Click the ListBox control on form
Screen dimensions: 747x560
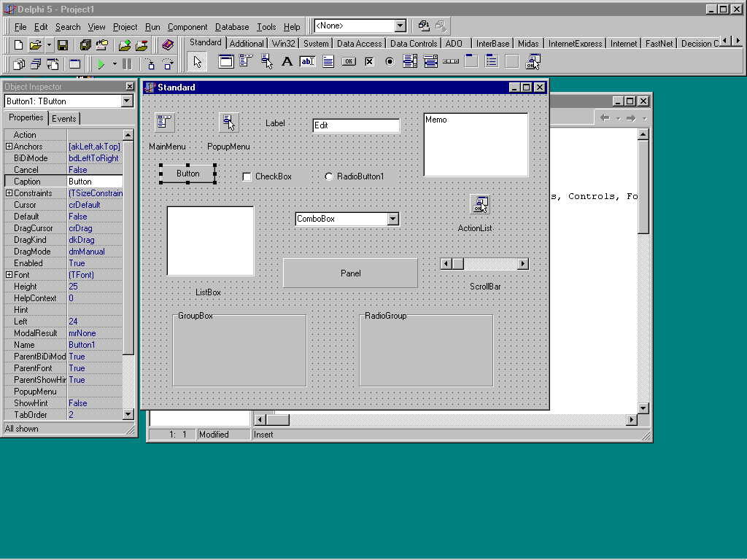coord(210,241)
